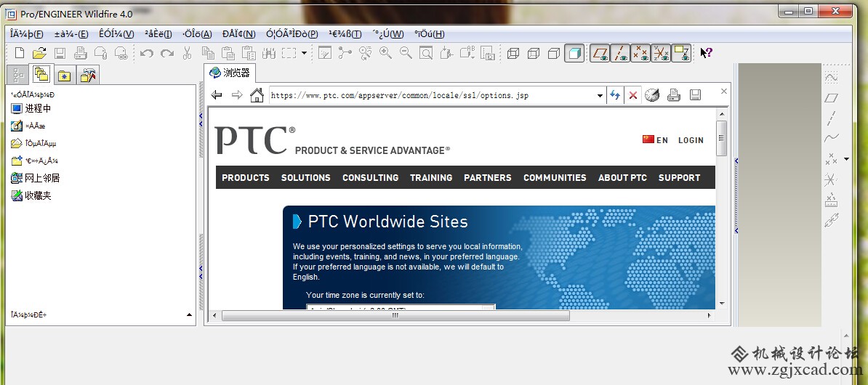Click the Zoom Out magnifier icon
The width and height of the screenshot is (868, 385).
pos(406,53)
